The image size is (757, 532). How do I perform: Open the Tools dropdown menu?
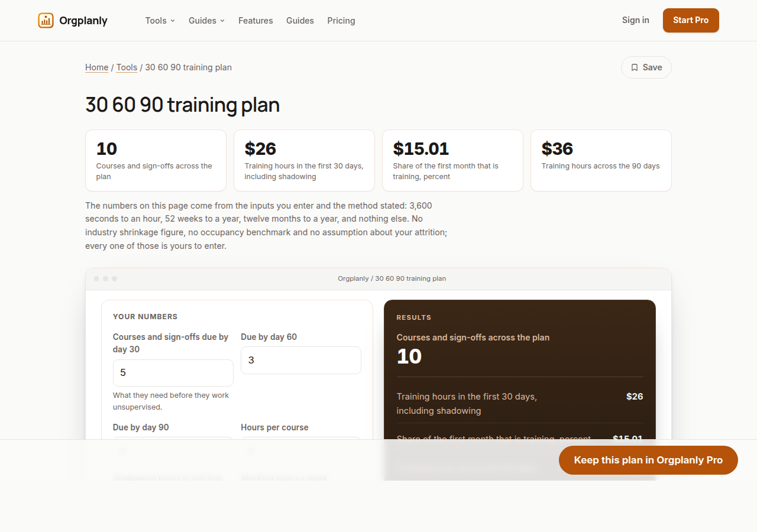160,21
